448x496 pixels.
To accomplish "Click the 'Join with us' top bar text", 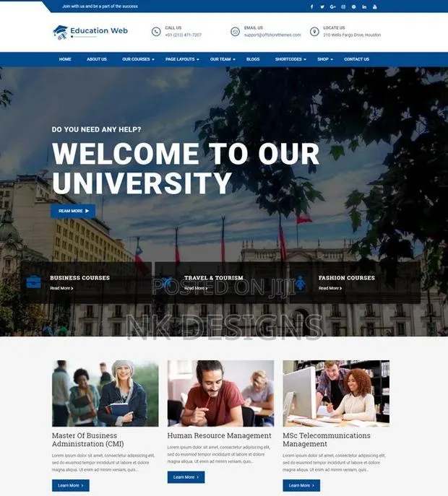I will click(100, 6).
